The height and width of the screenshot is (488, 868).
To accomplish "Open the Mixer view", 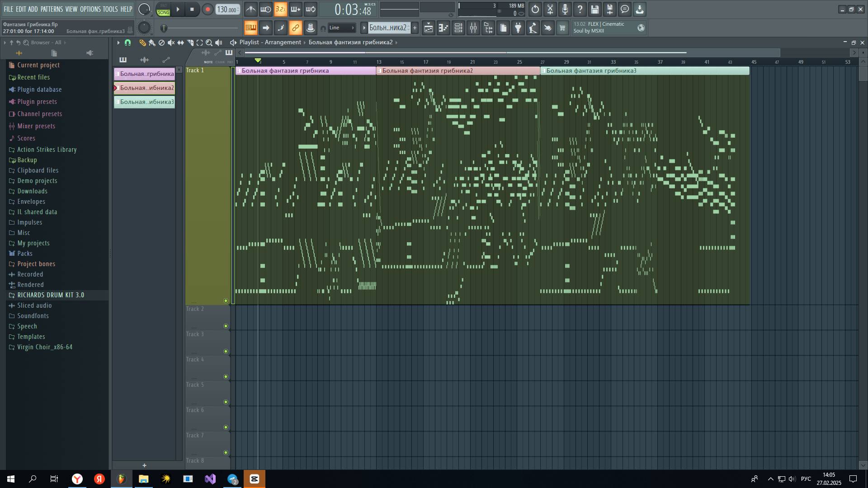I will 473,28.
